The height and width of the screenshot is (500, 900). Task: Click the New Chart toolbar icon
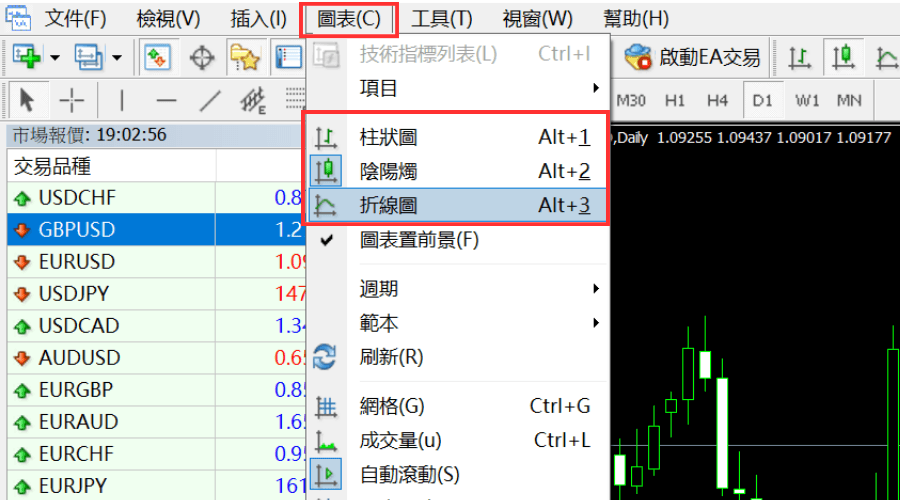[x=27, y=58]
